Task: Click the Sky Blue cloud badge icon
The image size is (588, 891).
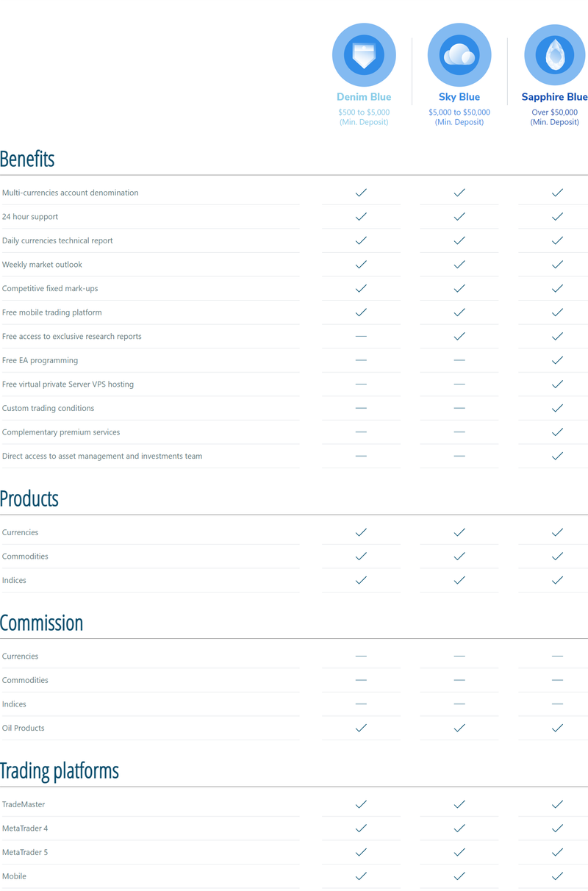Action: click(x=459, y=55)
